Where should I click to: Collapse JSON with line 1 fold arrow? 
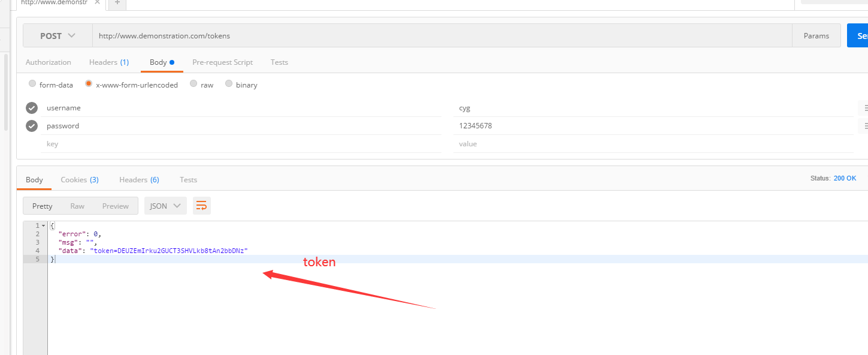[43, 225]
